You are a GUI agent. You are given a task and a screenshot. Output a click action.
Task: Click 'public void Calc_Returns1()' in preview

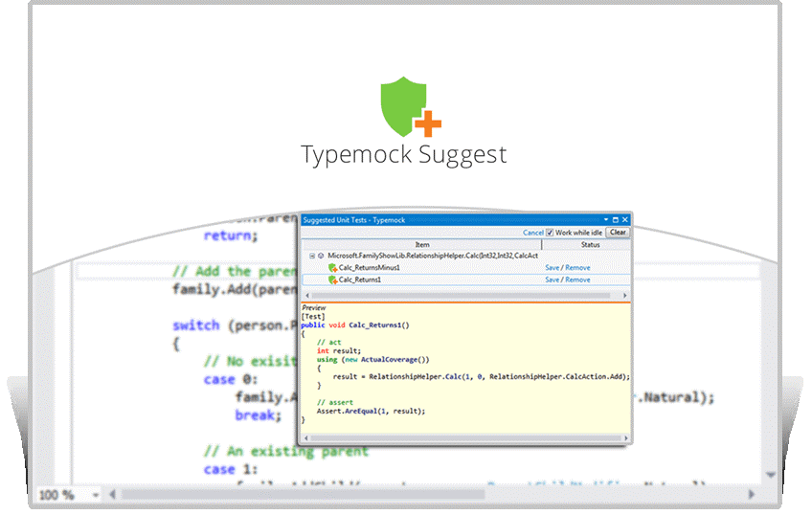pyautogui.click(x=355, y=325)
